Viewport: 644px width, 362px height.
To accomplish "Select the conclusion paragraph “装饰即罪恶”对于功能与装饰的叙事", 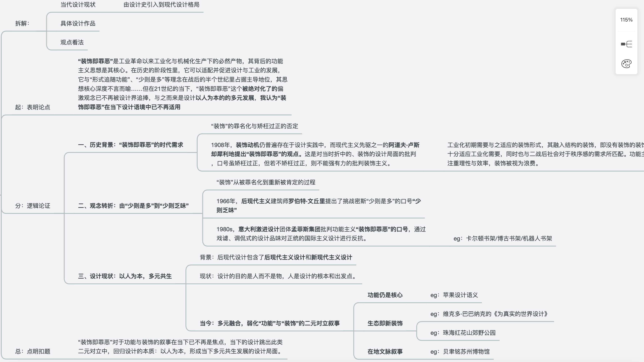I will tap(181, 347).
